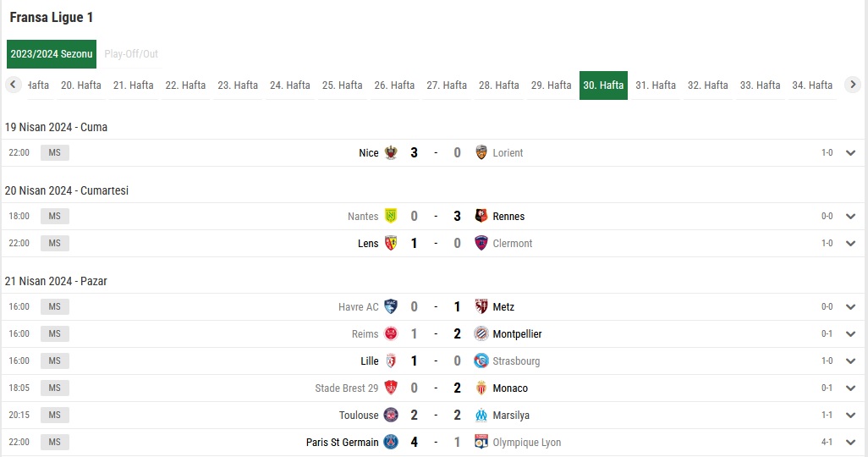Click the Rennes team logo
The image size is (868, 457).
pyautogui.click(x=481, y=216)
